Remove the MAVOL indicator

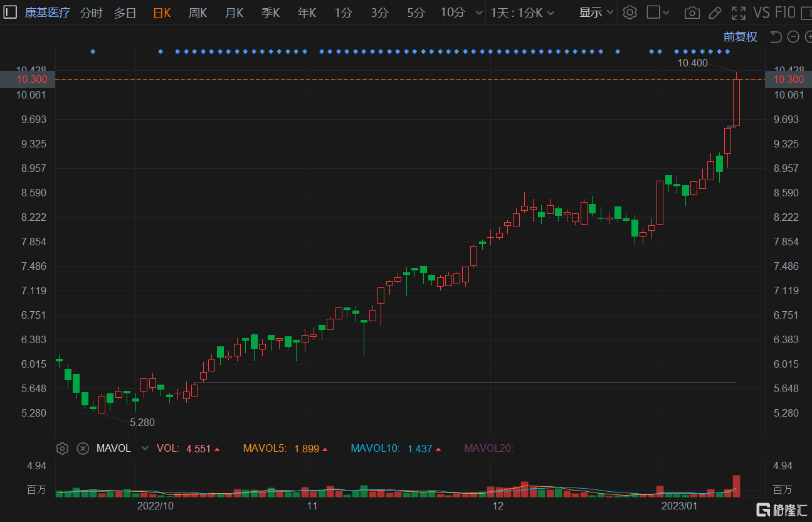coord(83,449)
